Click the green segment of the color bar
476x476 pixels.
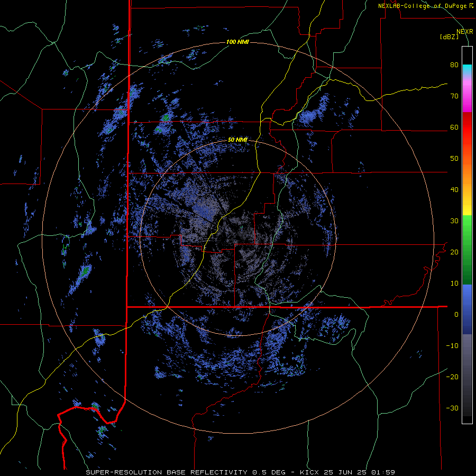(x=467, y=250)
